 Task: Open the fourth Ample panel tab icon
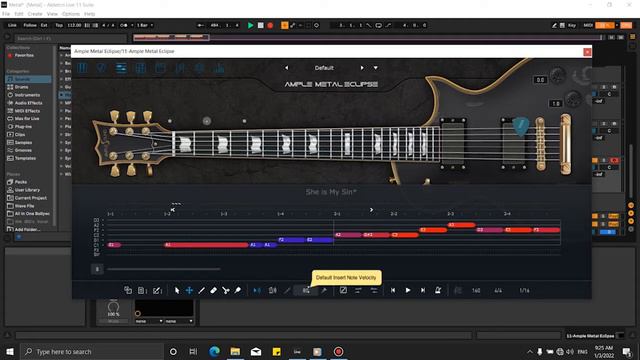(140, 68)
